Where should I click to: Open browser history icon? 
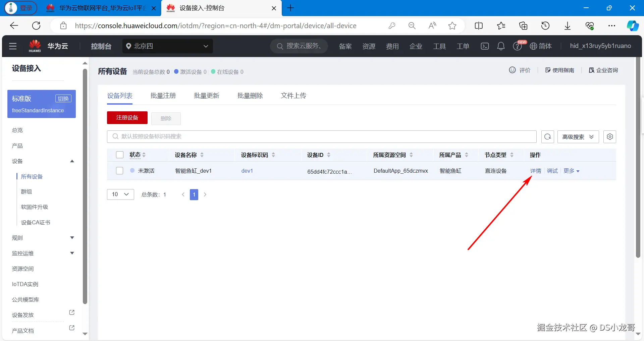[545, 26]
